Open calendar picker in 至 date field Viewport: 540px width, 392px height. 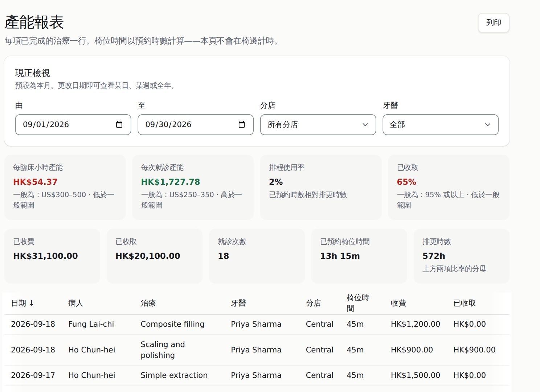click(242, 124)
